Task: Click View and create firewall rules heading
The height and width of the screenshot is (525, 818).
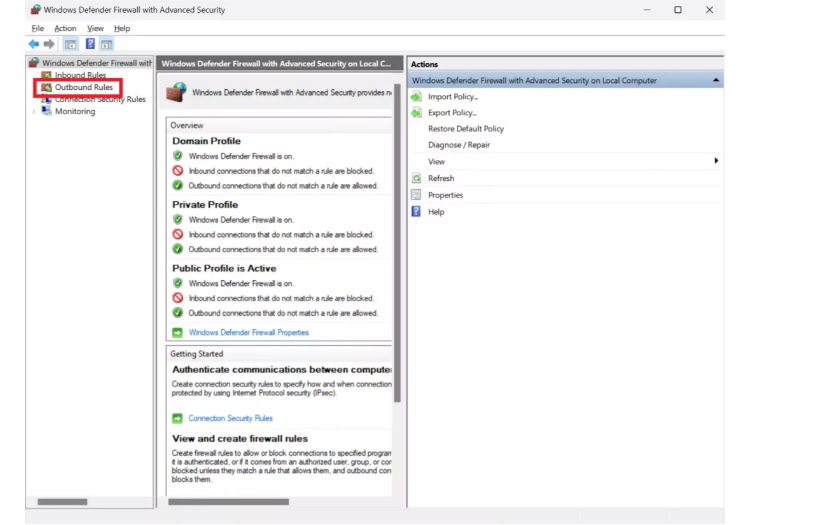Action: (240, 439)
